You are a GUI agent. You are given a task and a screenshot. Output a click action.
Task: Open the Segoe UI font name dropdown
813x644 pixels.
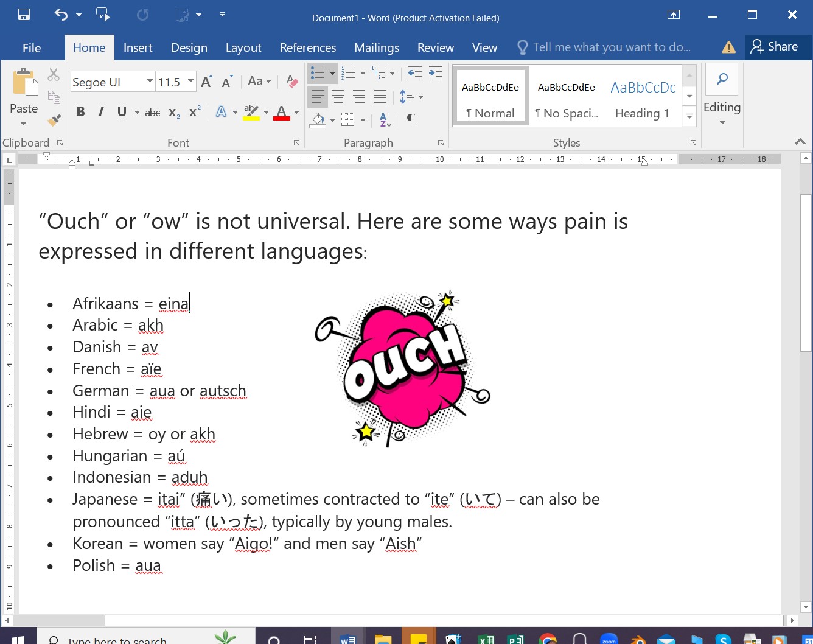point(150,82)
